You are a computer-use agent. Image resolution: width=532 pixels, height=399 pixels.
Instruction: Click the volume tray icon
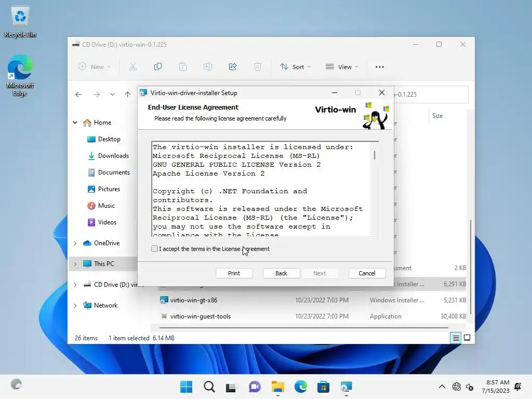click(x=470, y=387)
